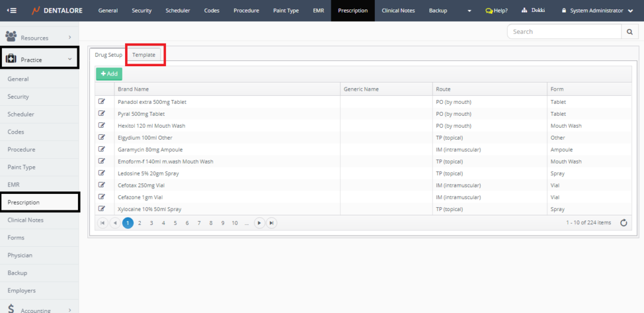Refresh the drug list grid
The height and width of the screenshot is (313, 644).
[623, 223]
